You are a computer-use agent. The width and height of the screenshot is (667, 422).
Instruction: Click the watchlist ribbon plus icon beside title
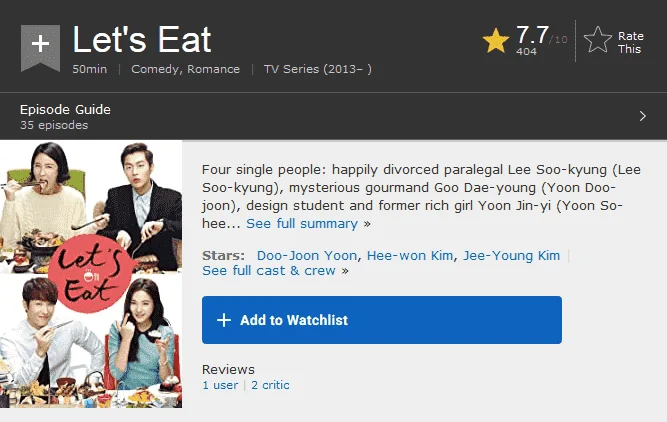40,48
